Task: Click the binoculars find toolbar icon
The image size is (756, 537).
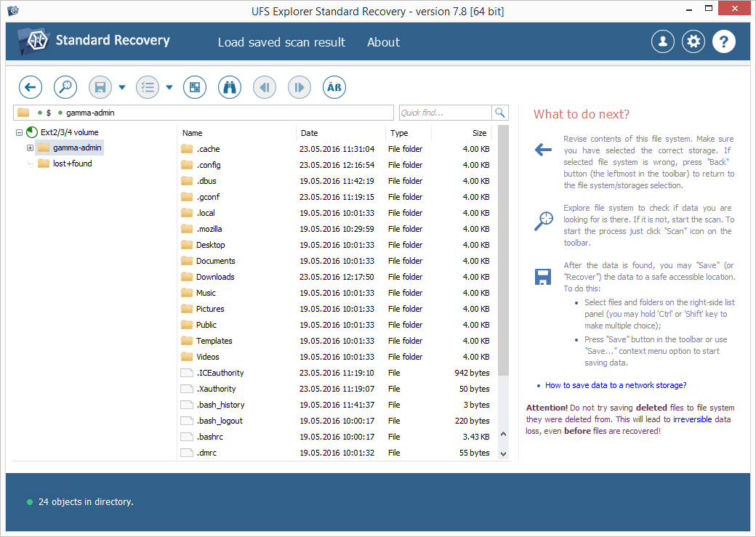Action: tap(230, 87)
